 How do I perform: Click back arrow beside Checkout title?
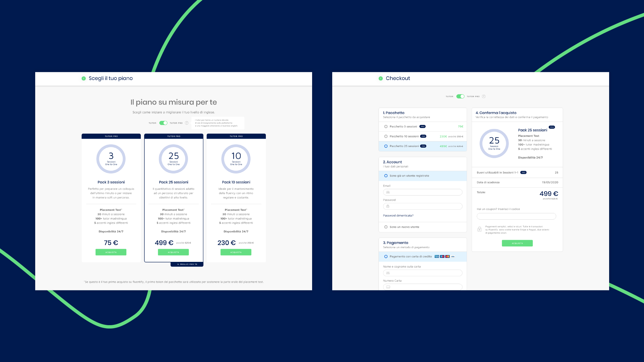[x=380, y=78]
